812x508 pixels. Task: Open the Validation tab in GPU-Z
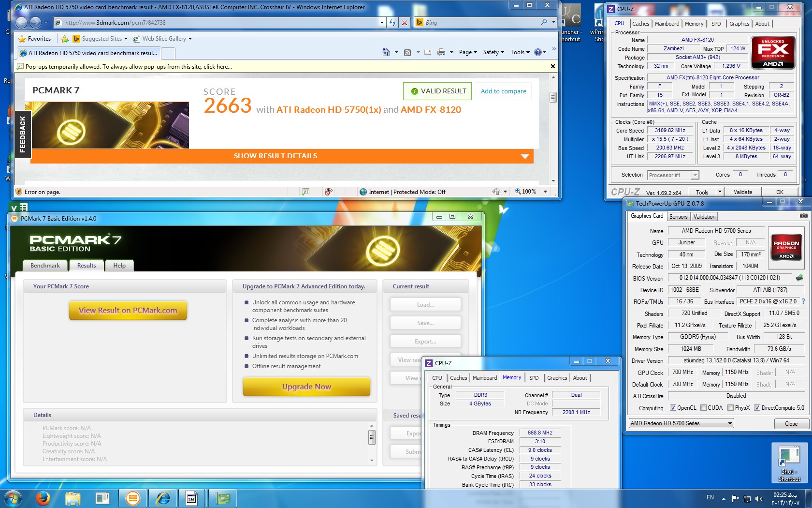coord(704,217)
